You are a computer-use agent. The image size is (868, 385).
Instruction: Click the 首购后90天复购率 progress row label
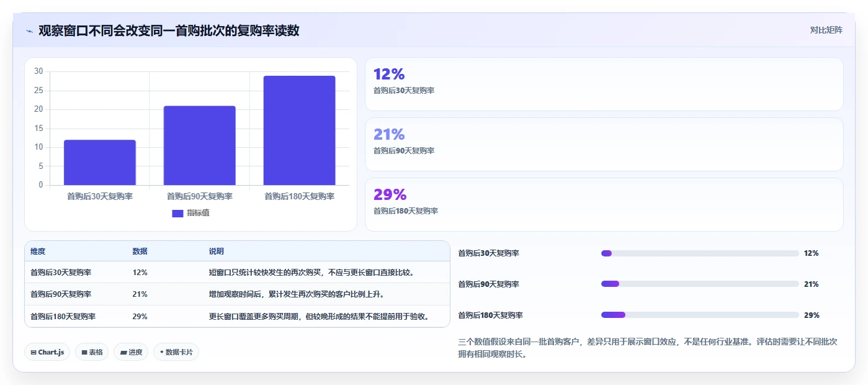pos(488,284)
